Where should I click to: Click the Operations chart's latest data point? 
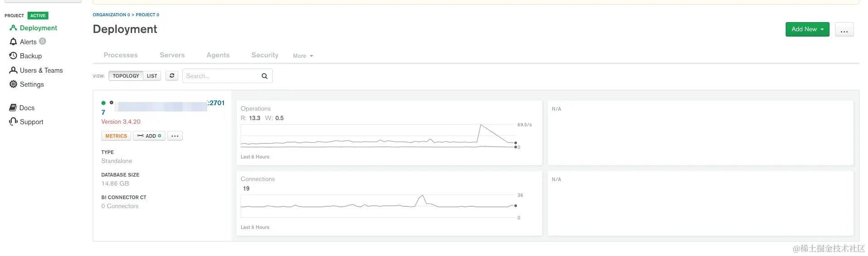tap(516, 143)
